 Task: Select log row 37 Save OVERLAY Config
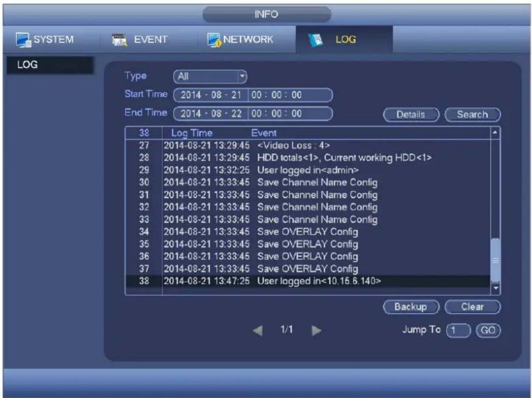(x=308, y=269)
